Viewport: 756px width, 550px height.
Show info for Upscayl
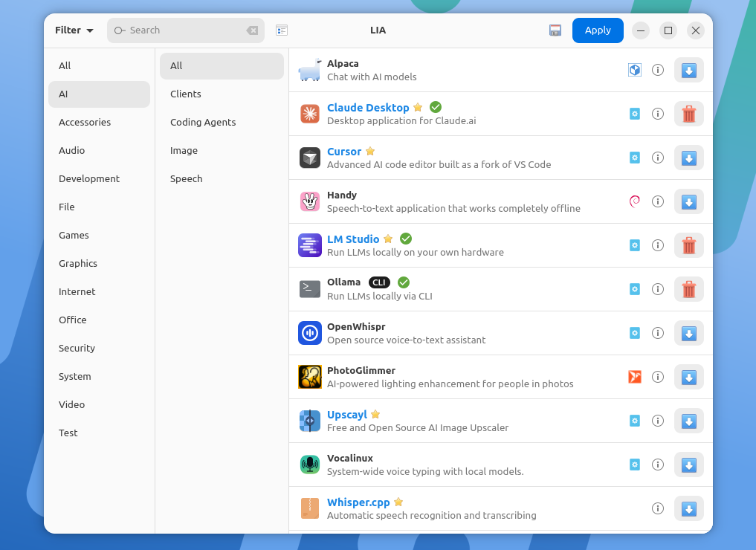pos(658,421)
